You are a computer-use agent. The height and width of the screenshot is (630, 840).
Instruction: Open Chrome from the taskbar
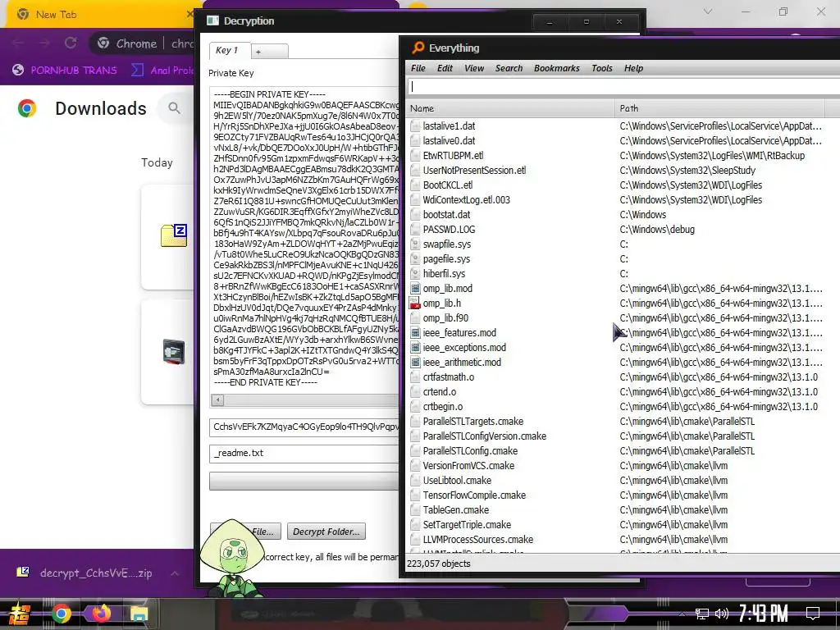point(61,614)
